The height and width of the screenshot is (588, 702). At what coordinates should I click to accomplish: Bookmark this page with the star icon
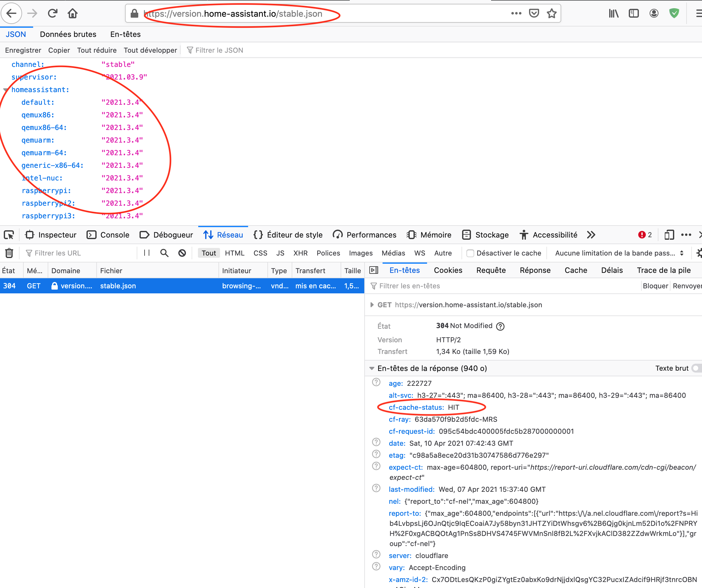pos(551,13)
